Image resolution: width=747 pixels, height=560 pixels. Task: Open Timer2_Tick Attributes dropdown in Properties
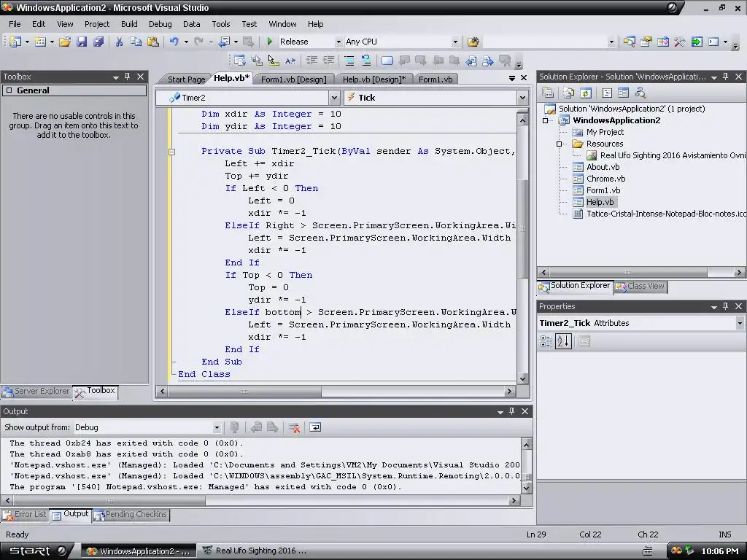coord(740,323)
